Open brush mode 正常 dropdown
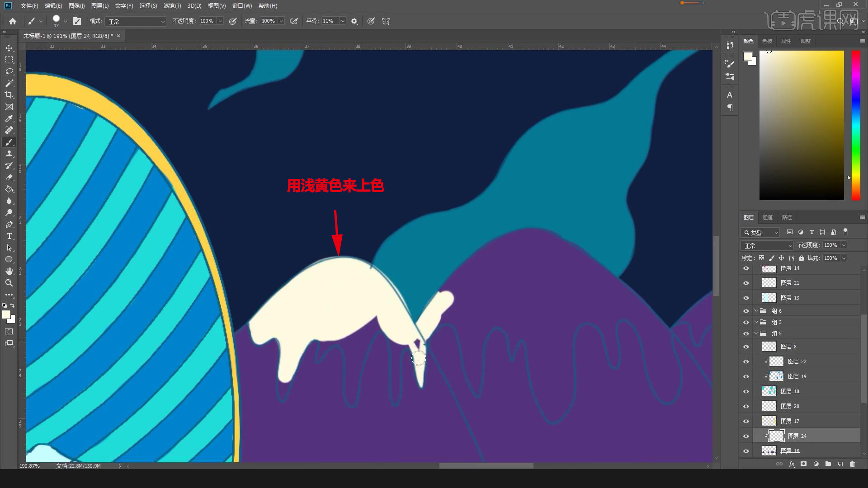 pos(136,21)
